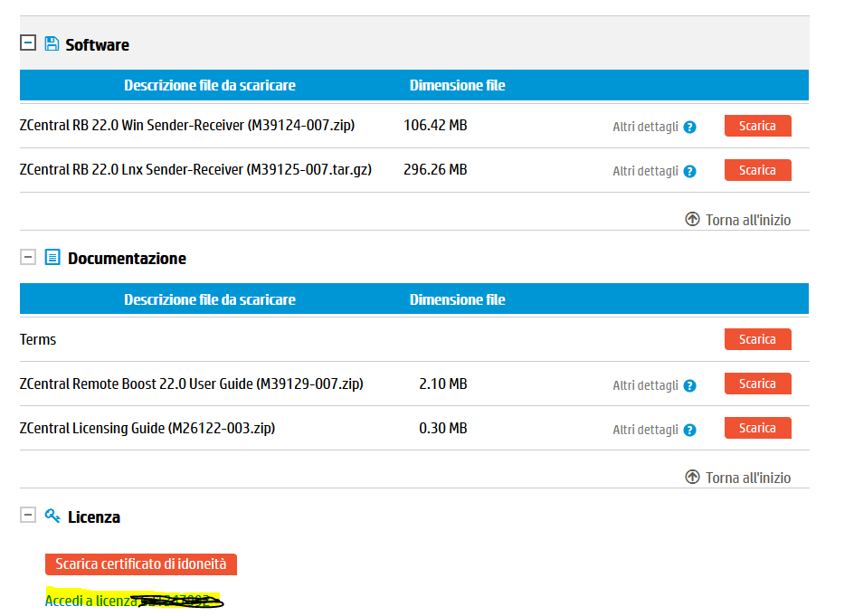Collapse the Software section

click(x=28, y=42)
